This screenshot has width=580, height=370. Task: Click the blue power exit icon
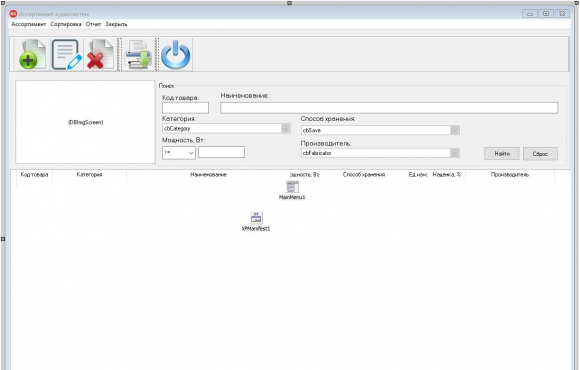click(176, 54)
